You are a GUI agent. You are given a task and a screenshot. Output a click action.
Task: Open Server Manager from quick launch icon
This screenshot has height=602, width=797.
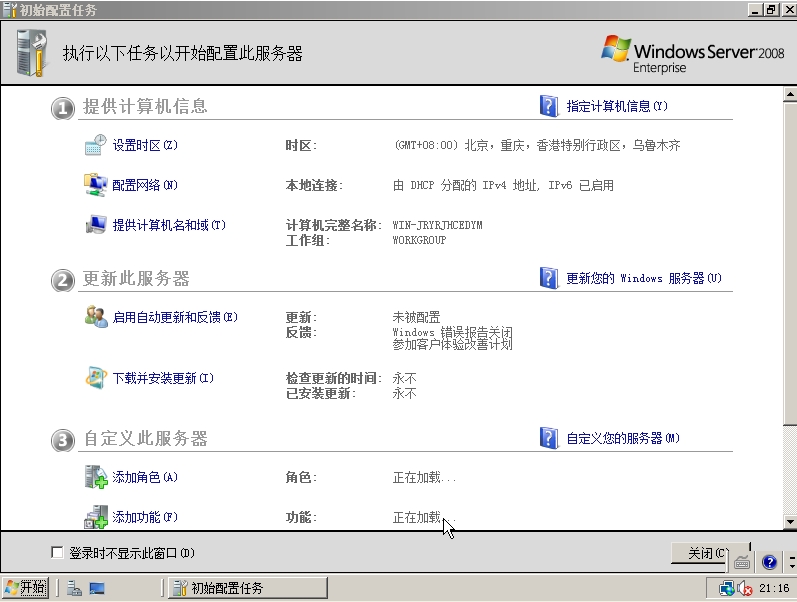tap(75, 588)
